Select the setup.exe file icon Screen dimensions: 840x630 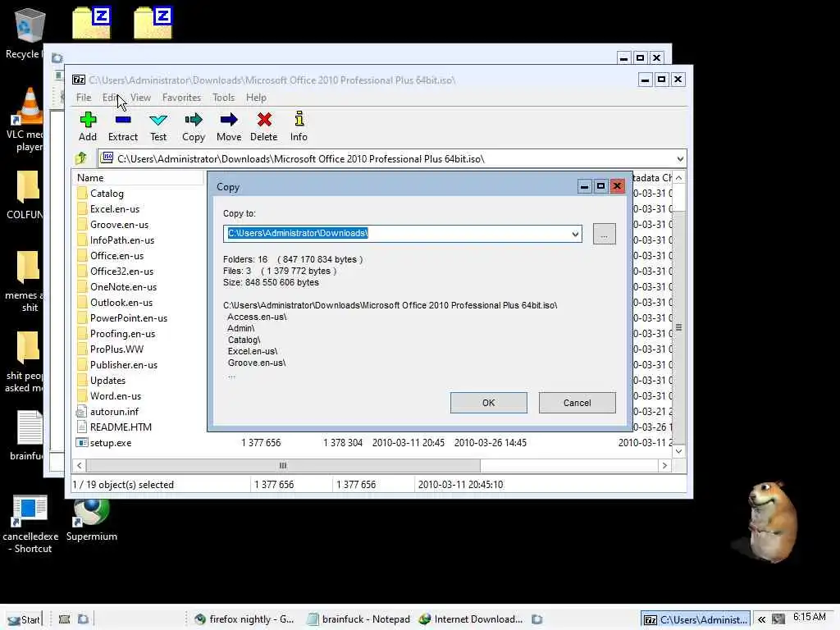(81, 442)
